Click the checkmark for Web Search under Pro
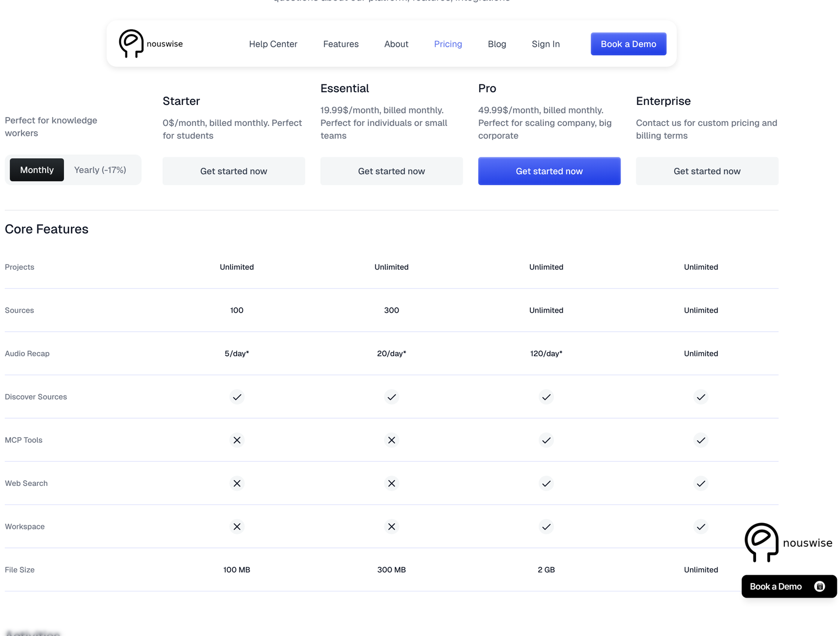This screenshot has height=636, width=840. point(546,483)
